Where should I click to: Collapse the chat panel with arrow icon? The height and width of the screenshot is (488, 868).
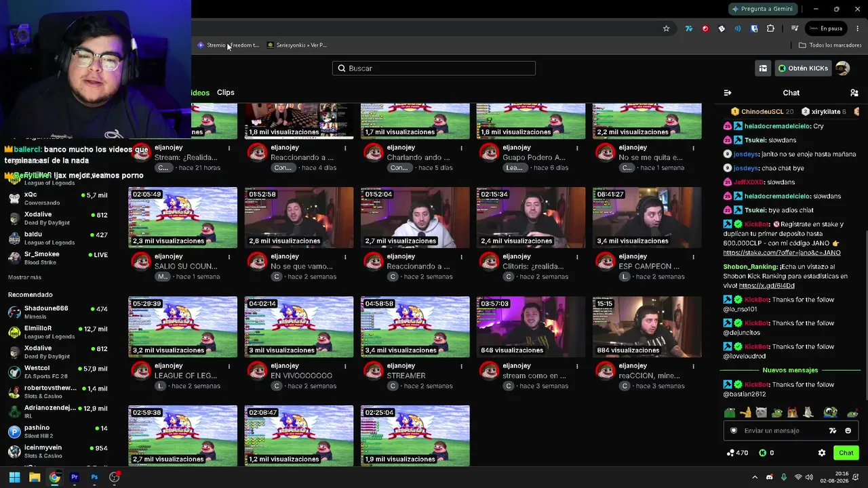(728, 93)
